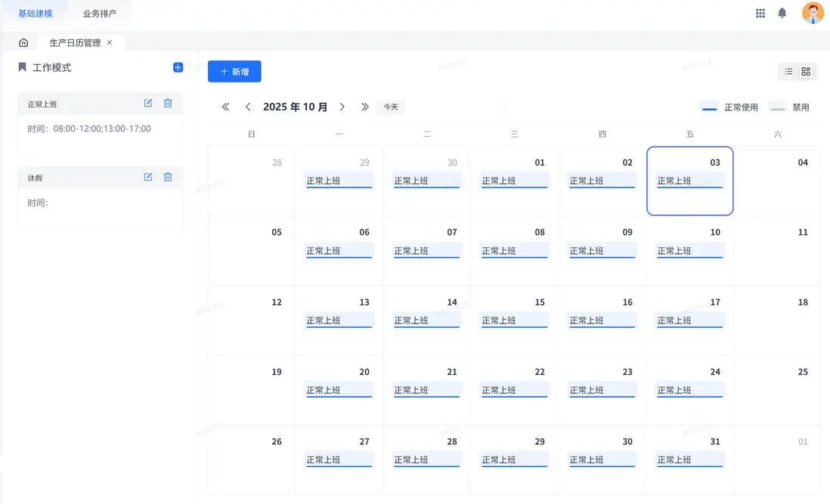Jump to the next year

point(365,107)
